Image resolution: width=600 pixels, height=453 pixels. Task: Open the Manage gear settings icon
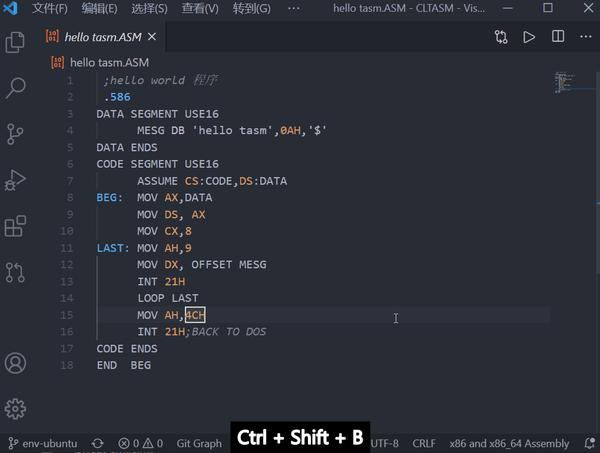[15, 409]
